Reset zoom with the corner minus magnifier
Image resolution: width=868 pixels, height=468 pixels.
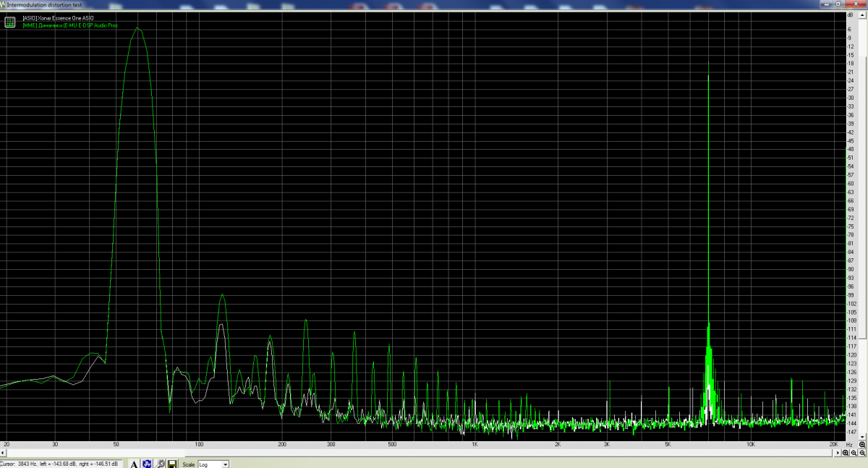(862, 452)
